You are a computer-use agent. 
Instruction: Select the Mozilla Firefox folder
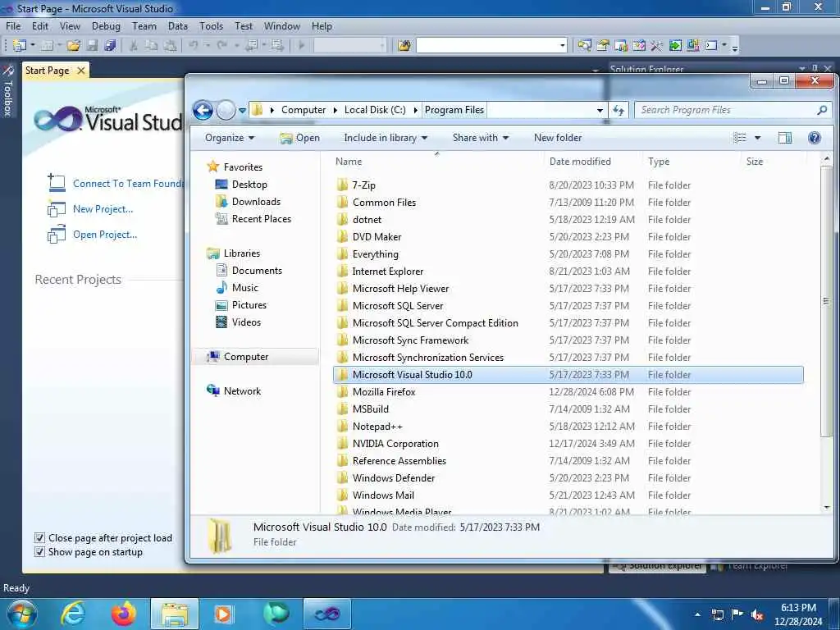tap(384, 392)
